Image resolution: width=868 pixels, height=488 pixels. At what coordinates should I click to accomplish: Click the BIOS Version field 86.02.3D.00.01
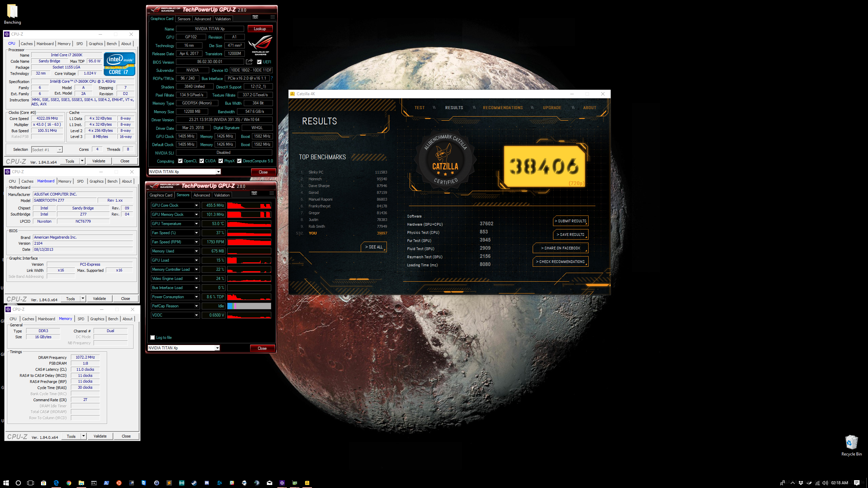210,62
